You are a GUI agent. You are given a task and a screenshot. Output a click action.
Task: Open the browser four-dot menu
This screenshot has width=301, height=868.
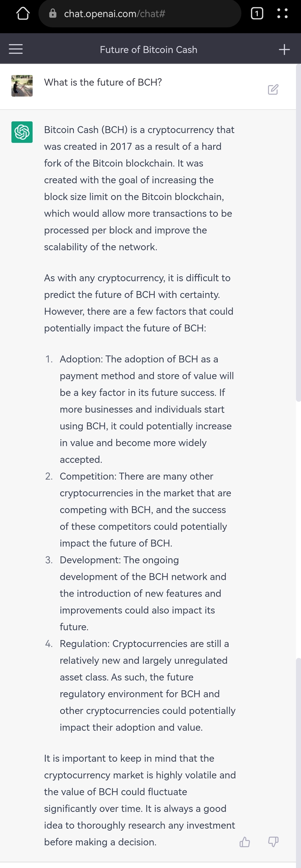pyautogui.click(x=282, y=13)
